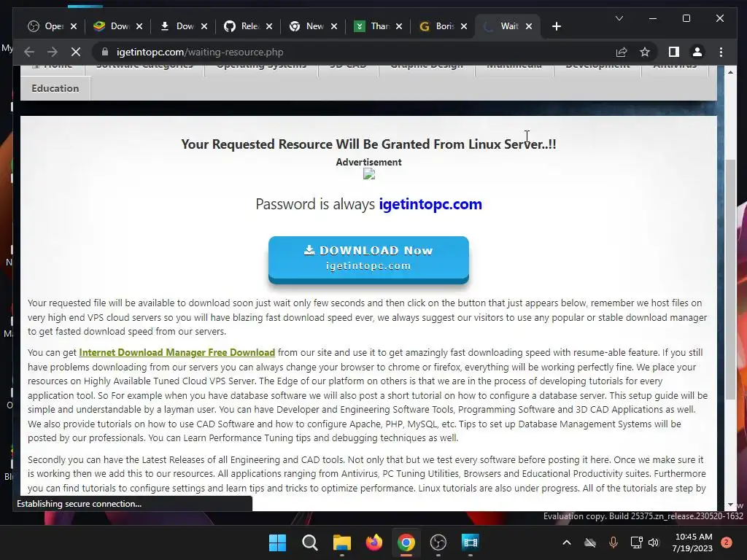Close the 'Oper' tab
Screen dimensions: 747x560
[x=74, y=26]
